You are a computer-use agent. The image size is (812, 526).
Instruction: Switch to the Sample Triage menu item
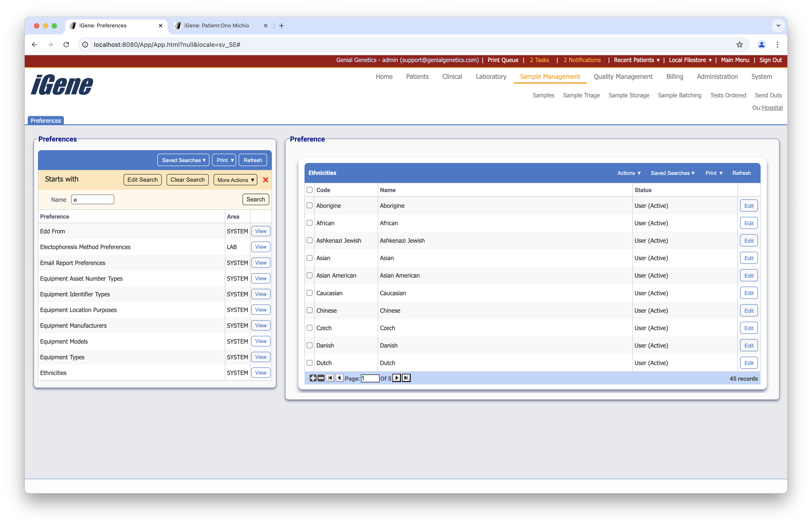click(x=581, y=95)
